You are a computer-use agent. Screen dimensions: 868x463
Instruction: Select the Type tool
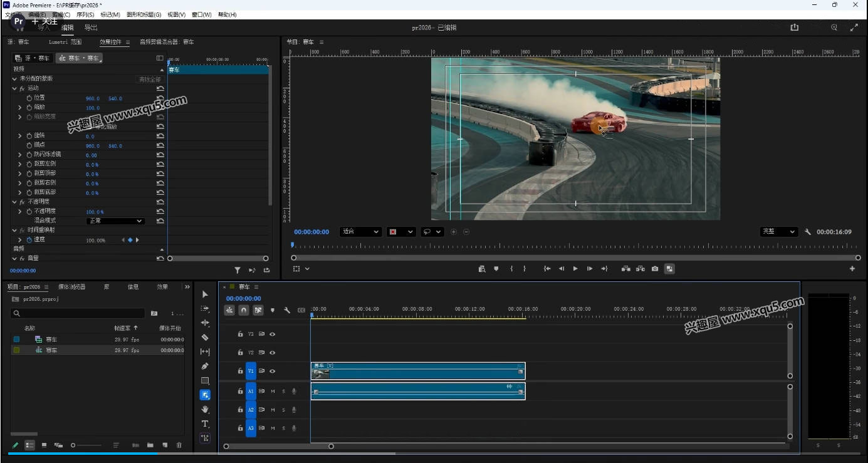point(205,425)
